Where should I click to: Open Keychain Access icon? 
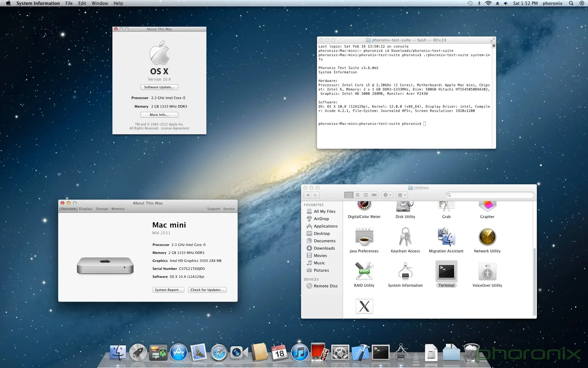405,237
